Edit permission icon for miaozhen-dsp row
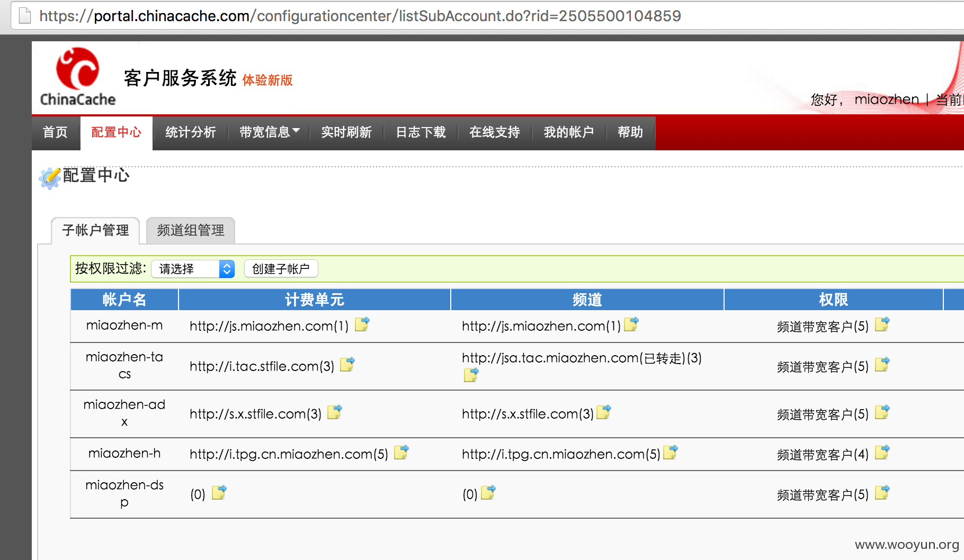964x560 pixels. click(x=882, y=492)
